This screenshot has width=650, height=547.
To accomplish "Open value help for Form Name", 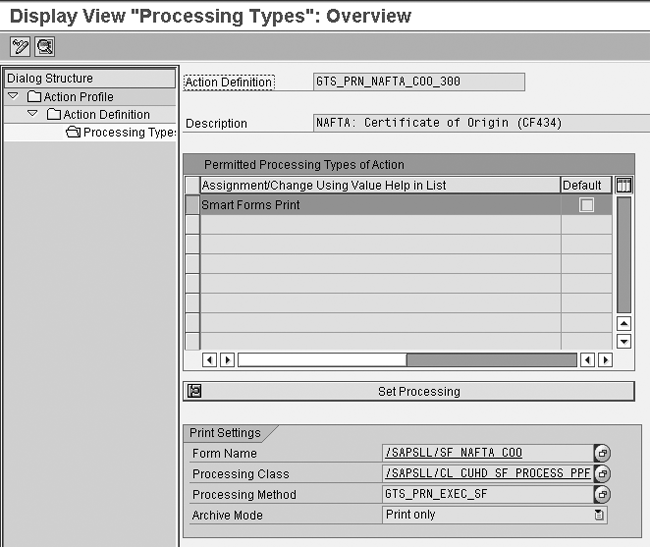I will tap(601, 453).
